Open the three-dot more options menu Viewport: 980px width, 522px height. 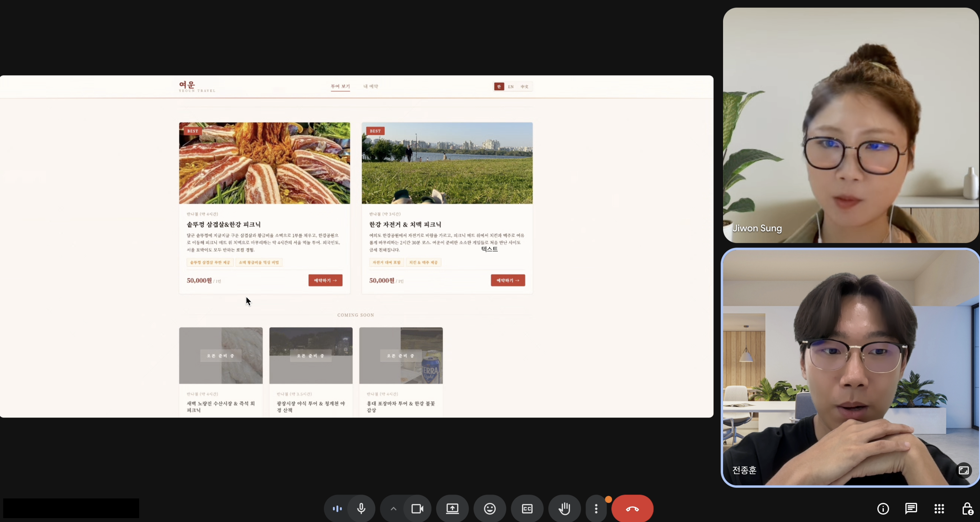point(596,509)
